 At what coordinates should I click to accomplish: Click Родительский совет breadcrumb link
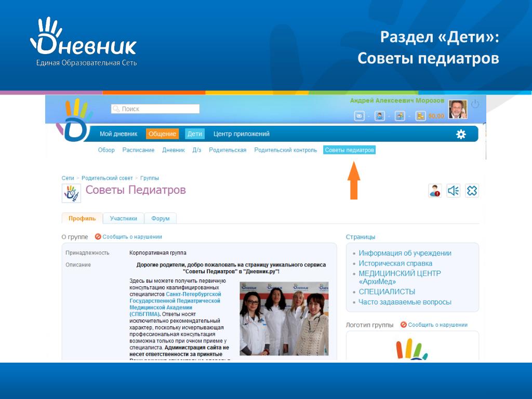[x=107, y=178]
